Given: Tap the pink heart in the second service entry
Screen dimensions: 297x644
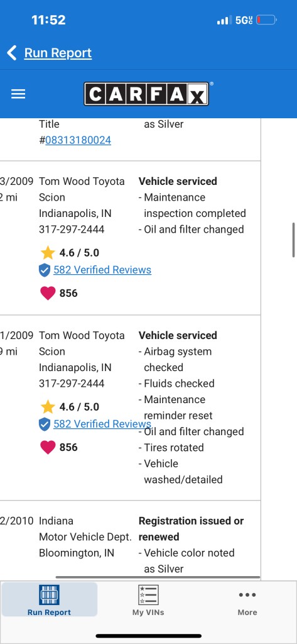Looking at the screenshot, I should click(48, 447).
